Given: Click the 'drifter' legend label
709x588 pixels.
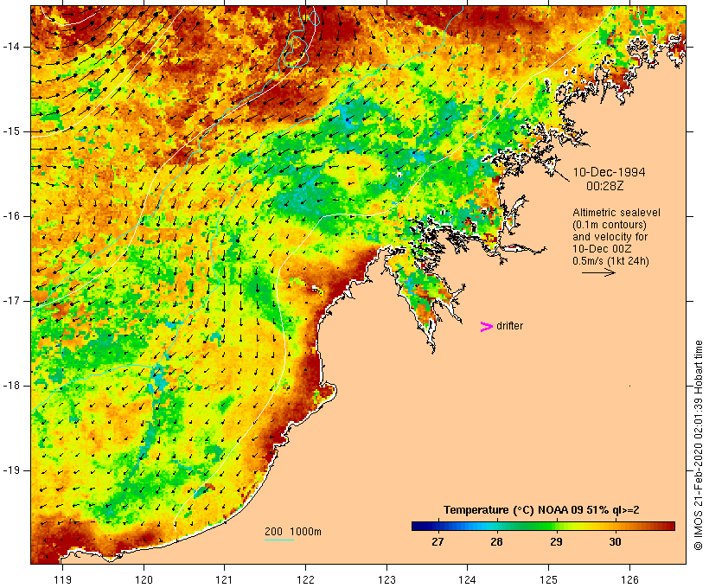Looking at the screenshot, I should pos(509,326).
